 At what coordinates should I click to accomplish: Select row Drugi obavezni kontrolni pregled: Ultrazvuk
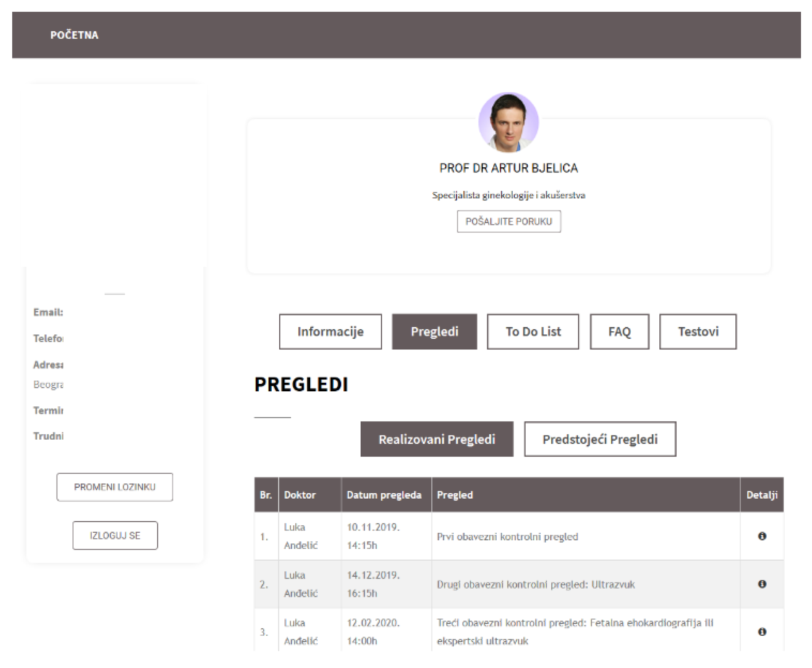pos(536,584)
